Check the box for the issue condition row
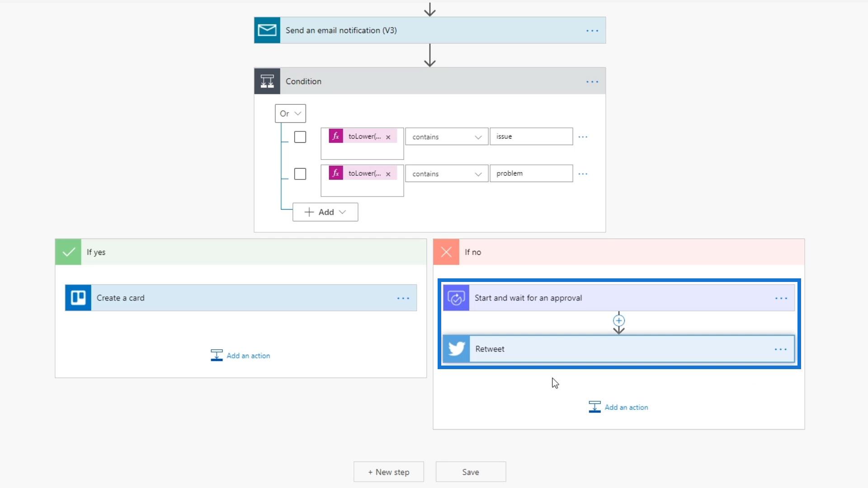 (300, 137)
